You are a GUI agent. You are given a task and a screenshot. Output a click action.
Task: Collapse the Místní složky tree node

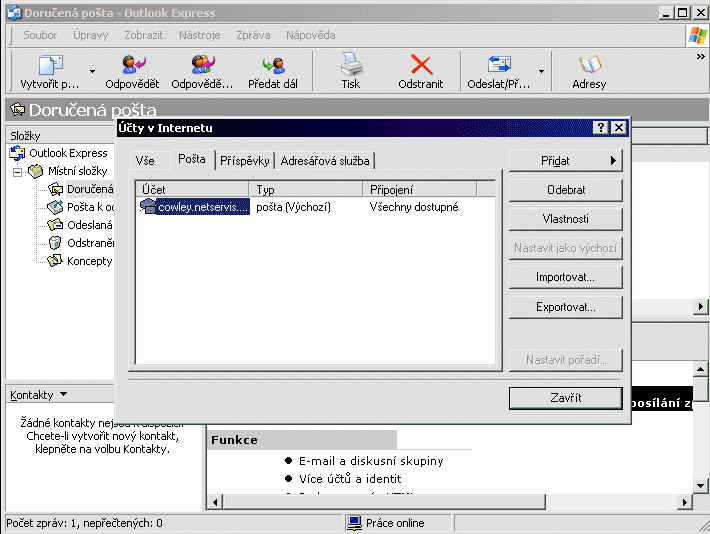18,171
